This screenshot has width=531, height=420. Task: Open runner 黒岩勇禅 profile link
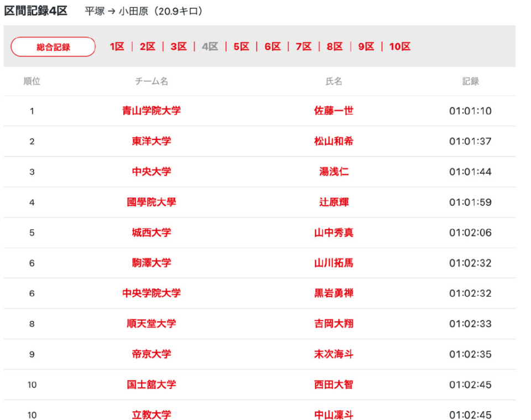(334, 293)
